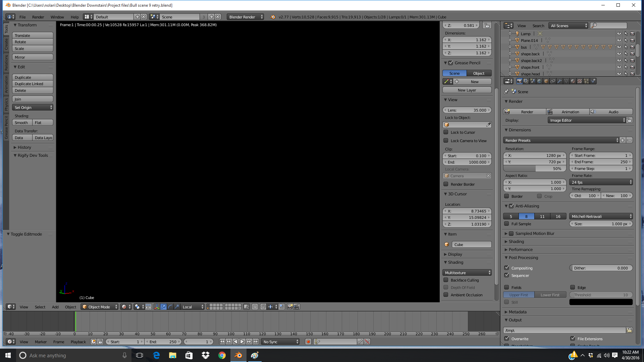This screenshot has height=362, width=644.
Task: Click the Duplicate Linked button
Action: pos(33,83)
